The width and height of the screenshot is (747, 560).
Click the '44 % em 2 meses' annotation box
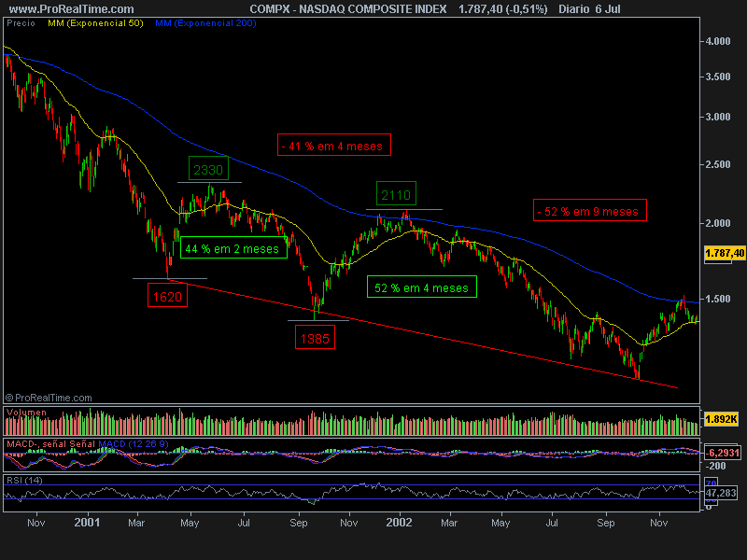pyautogui.click(x=233, y=247)
